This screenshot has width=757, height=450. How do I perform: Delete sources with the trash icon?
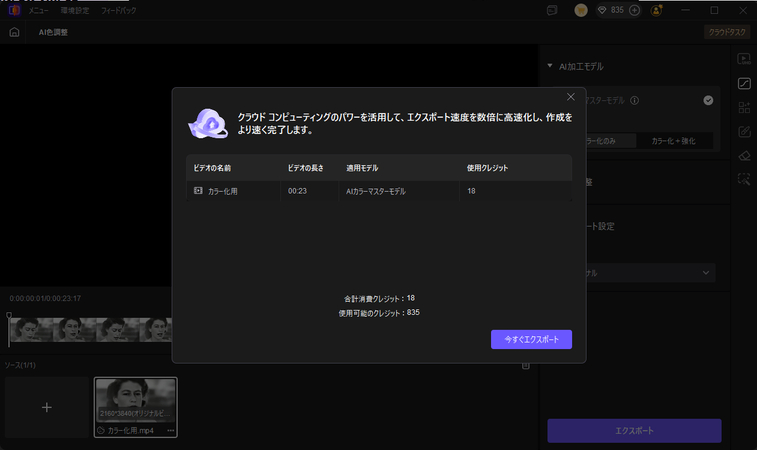[526, 366]
